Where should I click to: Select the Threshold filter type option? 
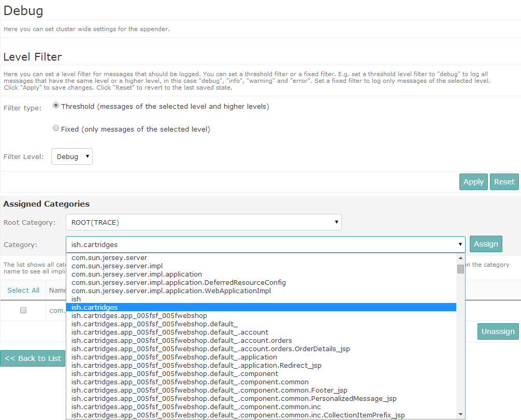click(56, 105)
